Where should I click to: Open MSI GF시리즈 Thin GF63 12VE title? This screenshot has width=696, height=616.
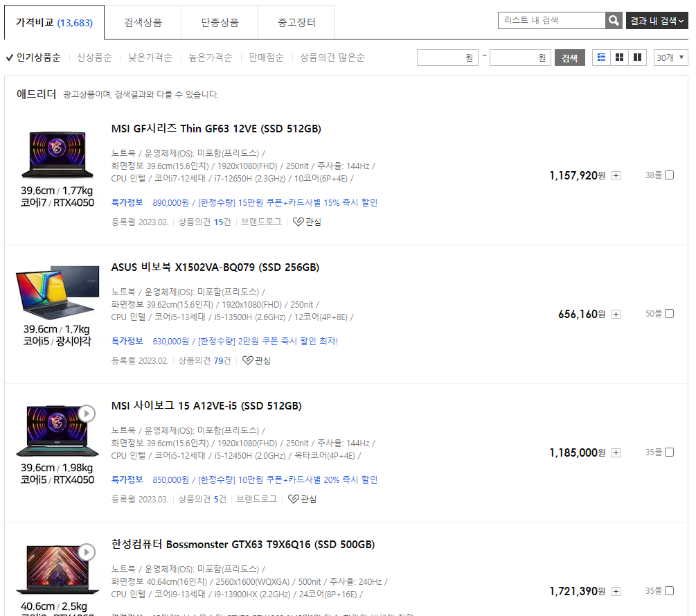click(216, 129)
